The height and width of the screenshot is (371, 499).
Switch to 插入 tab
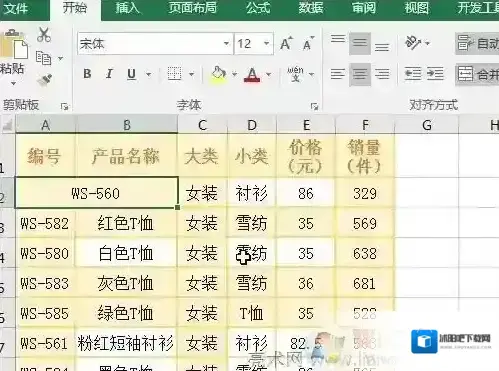pos(127,8)
